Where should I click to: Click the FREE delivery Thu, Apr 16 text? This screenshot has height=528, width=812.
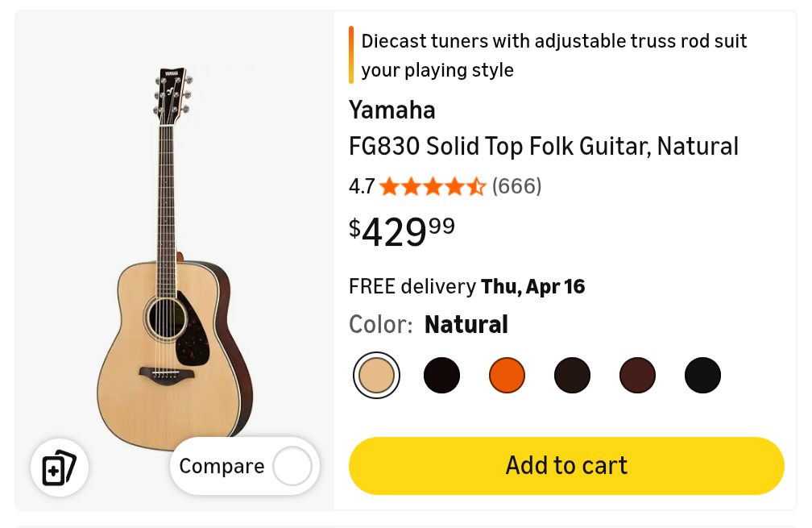tap(467, 286)
